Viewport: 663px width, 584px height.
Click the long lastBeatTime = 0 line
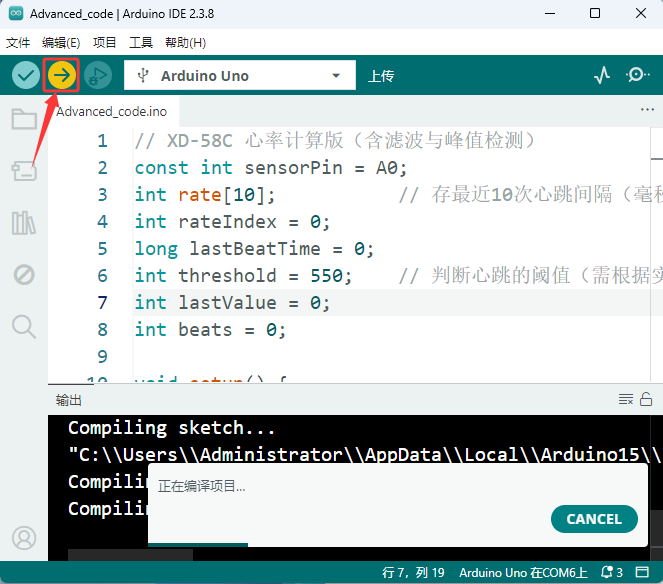click(x=254, y=249)
